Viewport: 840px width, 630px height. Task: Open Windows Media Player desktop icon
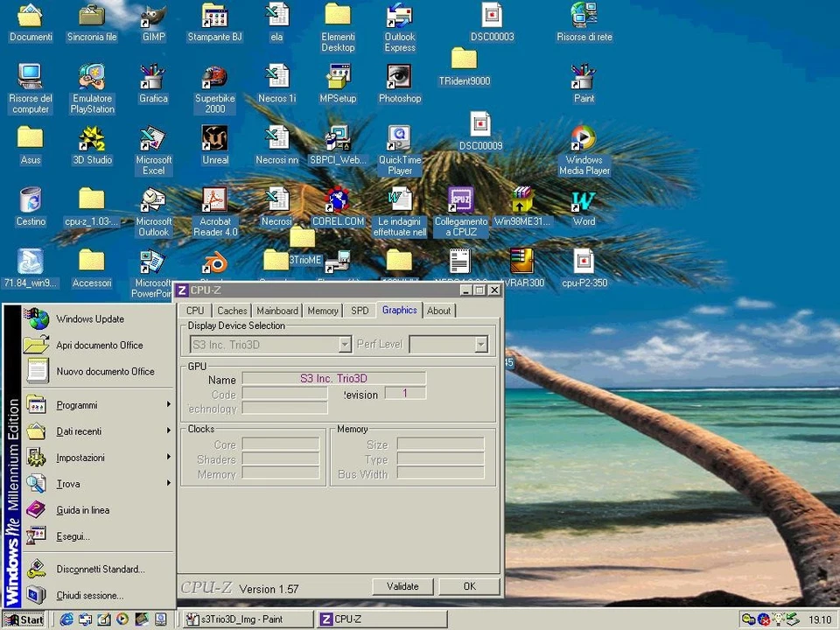[584, 140]
